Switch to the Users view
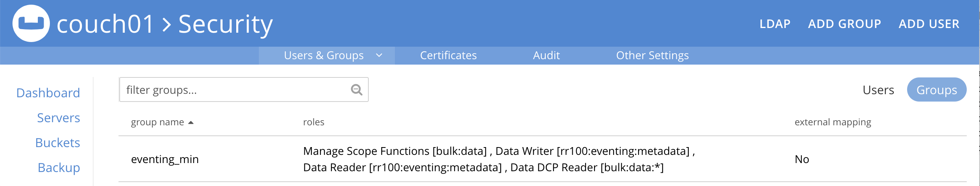This screenshot has height=186, width=980. click(x=878, y=90)
